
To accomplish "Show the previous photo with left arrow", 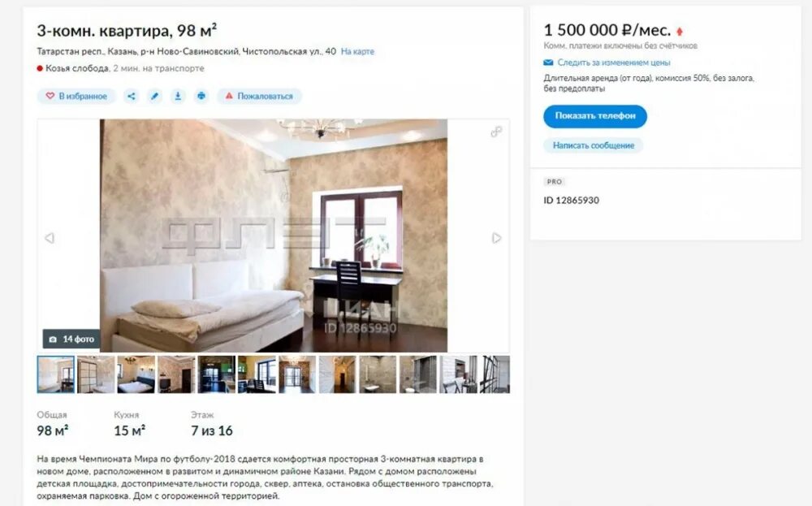I will click(x=50, y=238).
